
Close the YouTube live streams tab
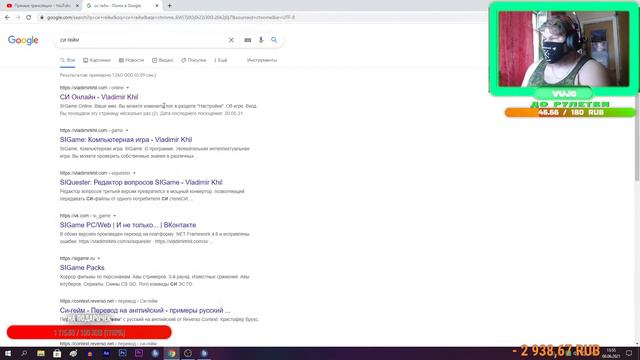(77, 6)
